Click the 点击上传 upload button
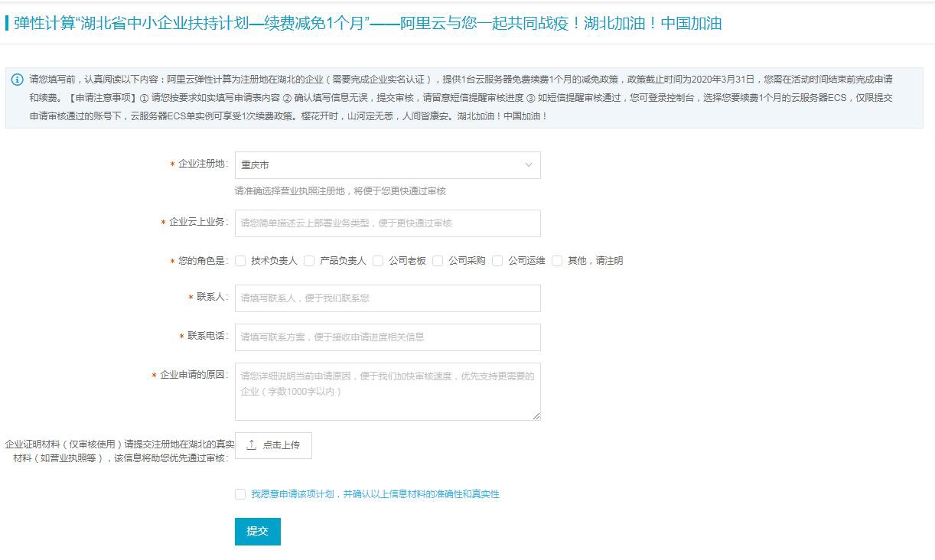Image resolution: width=935 pixels, height=560 pixels. [x=273, y=445]
